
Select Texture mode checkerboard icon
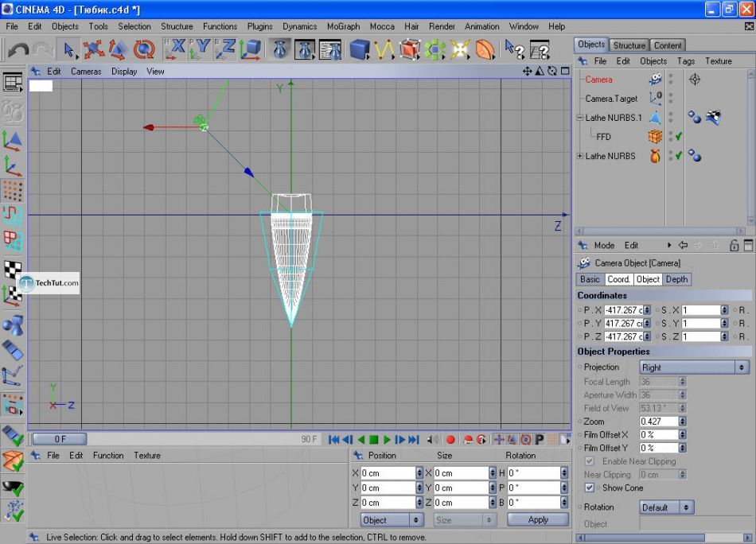13,269
